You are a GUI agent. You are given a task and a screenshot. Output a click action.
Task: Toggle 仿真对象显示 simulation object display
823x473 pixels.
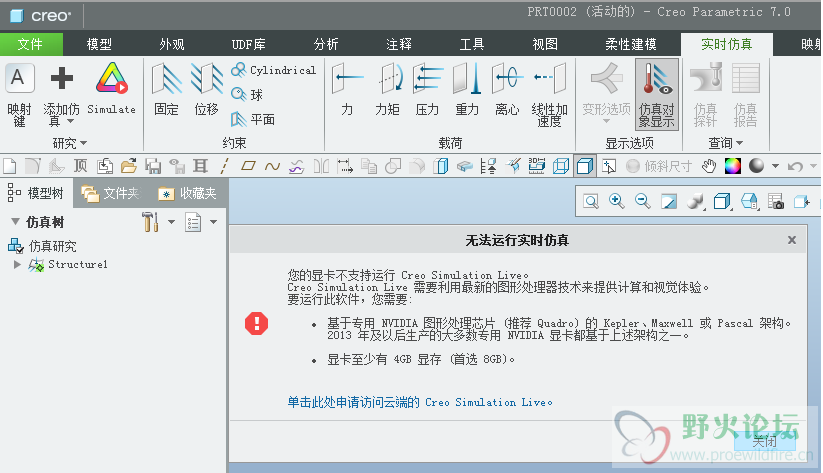[657, 94]
